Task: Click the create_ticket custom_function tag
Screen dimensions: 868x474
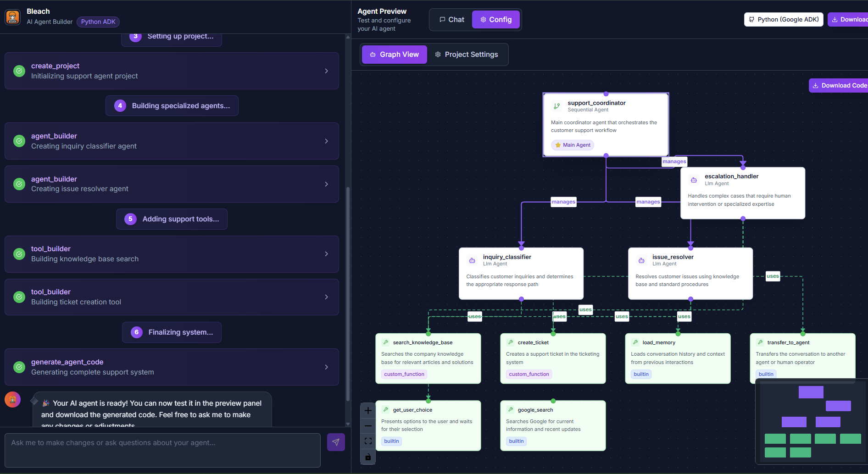Action: point(529,374)
